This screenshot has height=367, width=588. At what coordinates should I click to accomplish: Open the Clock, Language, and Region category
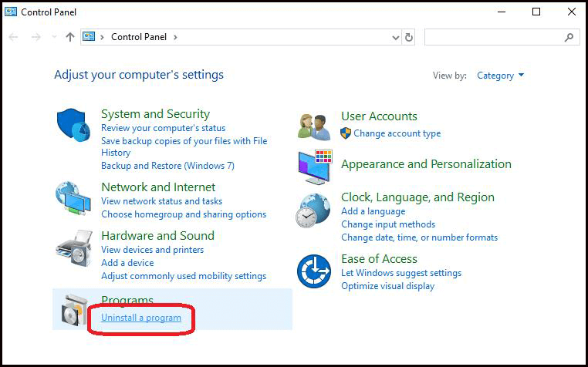417,197
